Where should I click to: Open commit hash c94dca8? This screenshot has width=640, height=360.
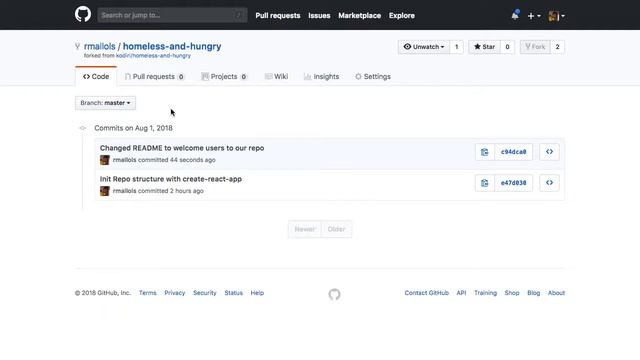513,152
